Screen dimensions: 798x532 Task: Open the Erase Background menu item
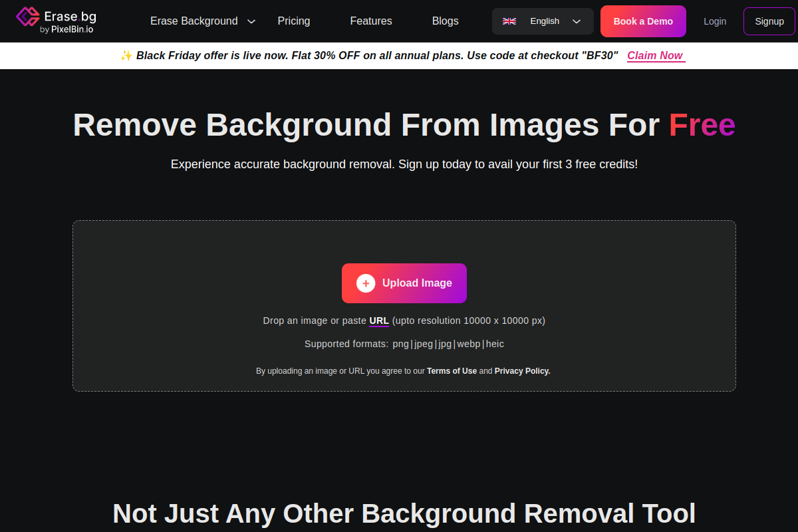tap(194, 21)
